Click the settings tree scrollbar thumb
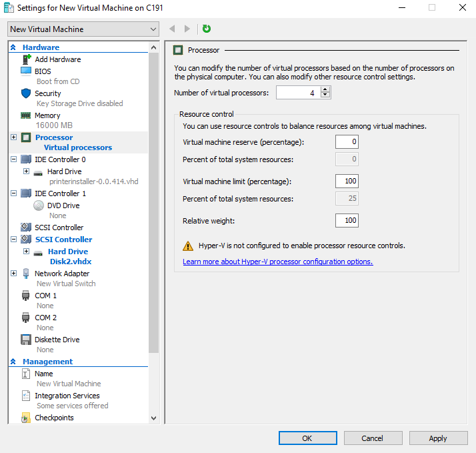Viewport: 476px width, 453px height. click(153, 202)
